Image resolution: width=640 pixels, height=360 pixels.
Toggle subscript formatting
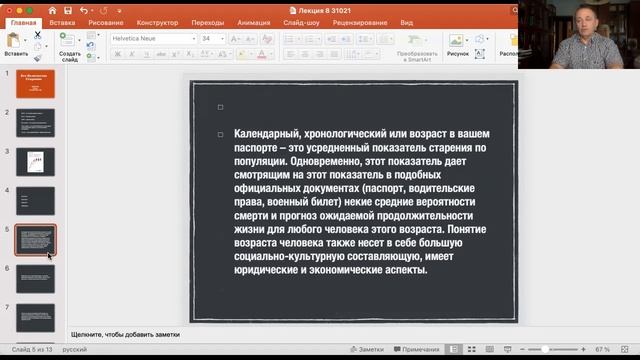point(190,54)
